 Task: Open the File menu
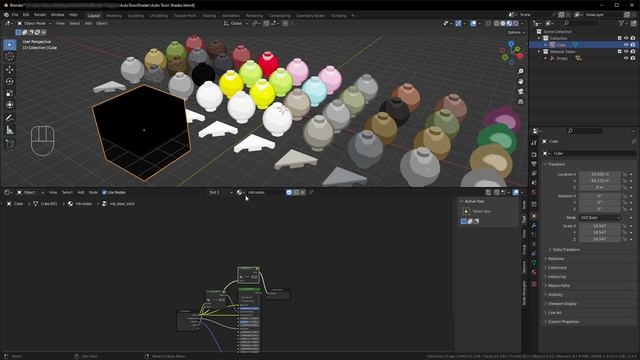click(x=15, y=15)
